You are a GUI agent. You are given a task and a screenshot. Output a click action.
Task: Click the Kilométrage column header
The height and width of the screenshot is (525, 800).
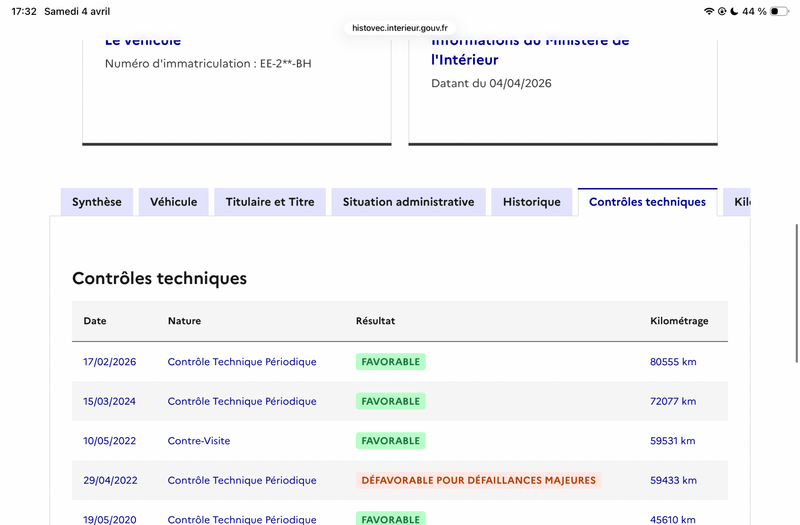coord(679,321)
